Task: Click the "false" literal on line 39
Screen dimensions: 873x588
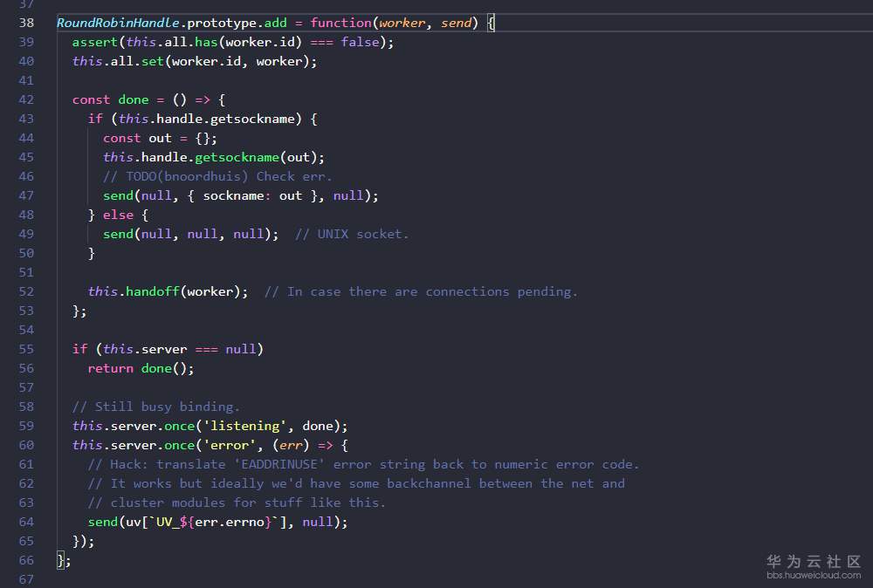Action: click(360, 42)
